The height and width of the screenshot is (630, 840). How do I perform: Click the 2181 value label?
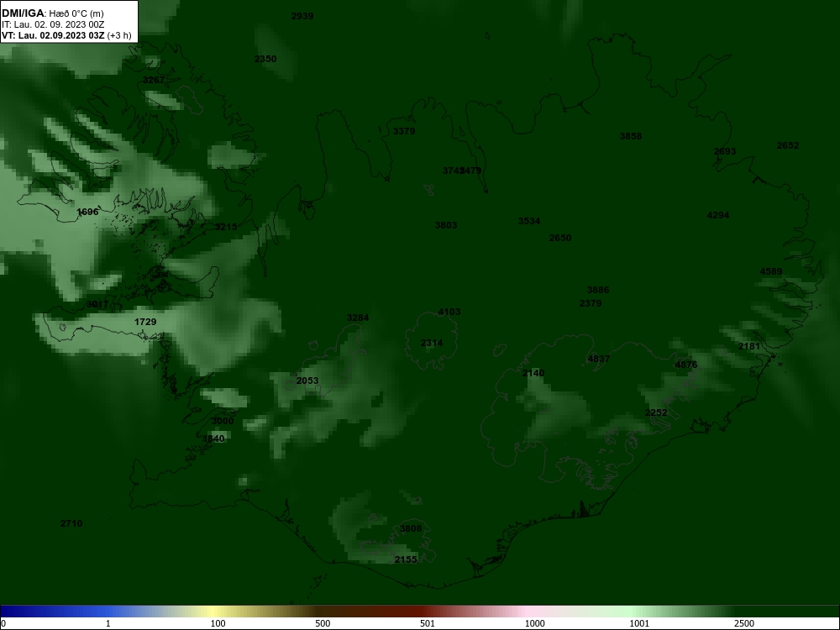tap(749, 347)
